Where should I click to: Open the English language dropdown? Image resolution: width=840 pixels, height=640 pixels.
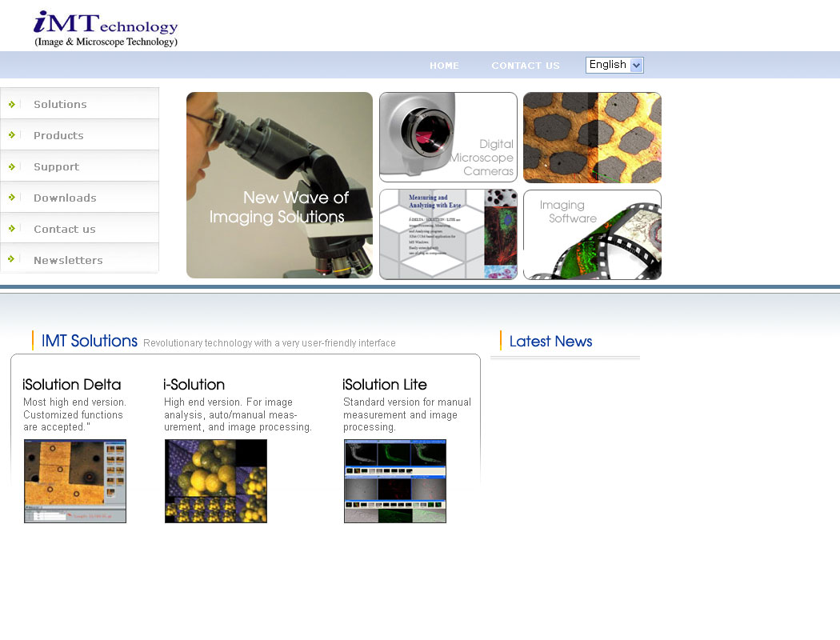pyautogui.click(x=614, y=65)
